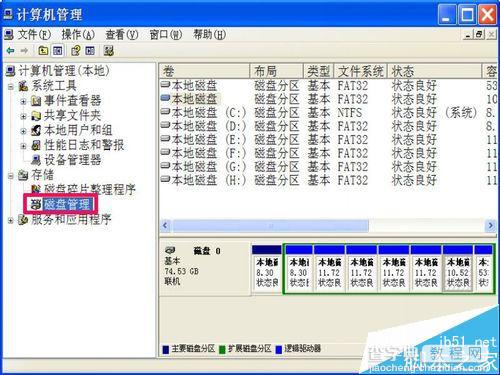Collapse the 系统工具 tree node
The image size is (500, 375).
point(11,86)
